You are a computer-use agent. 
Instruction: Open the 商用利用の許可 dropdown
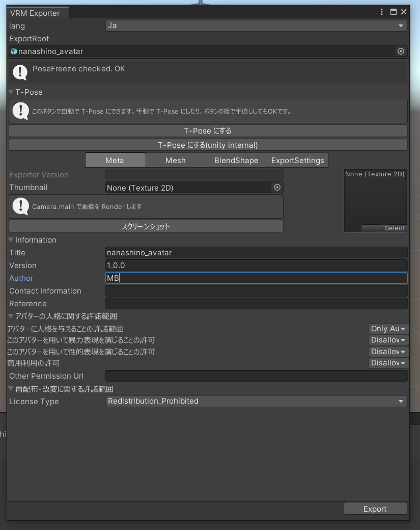point(388,363)
